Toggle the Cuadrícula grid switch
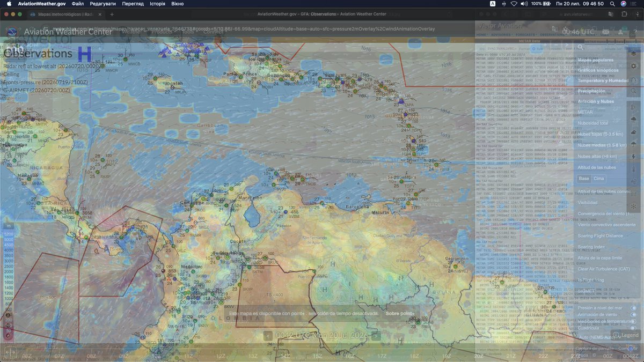The image size is (644, 362). click(x=633, y=328)
